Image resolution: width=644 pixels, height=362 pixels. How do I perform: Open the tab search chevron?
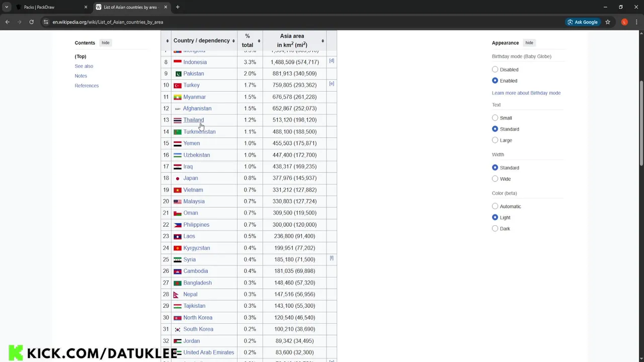point(7,7)
